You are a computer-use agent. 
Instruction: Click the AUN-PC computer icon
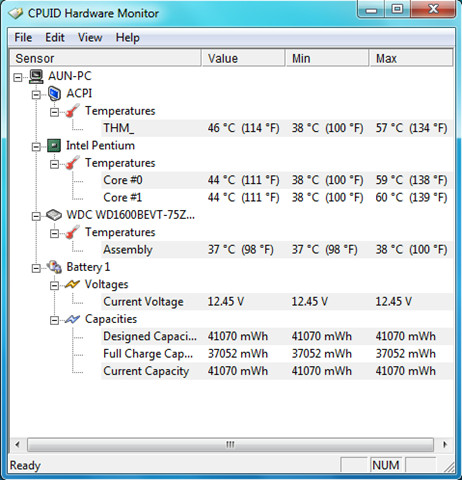(x=36, y=76)
